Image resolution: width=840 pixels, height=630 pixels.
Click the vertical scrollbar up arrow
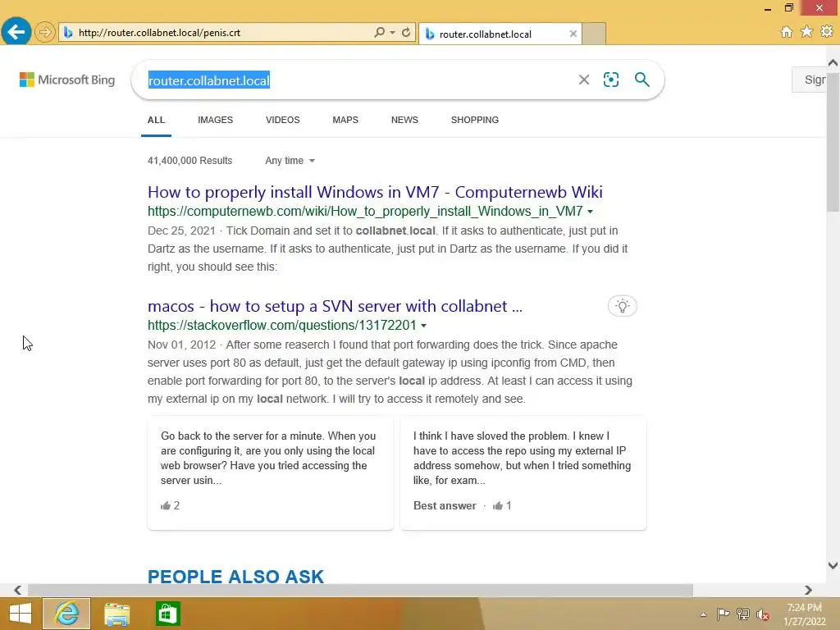pos(833,62)
